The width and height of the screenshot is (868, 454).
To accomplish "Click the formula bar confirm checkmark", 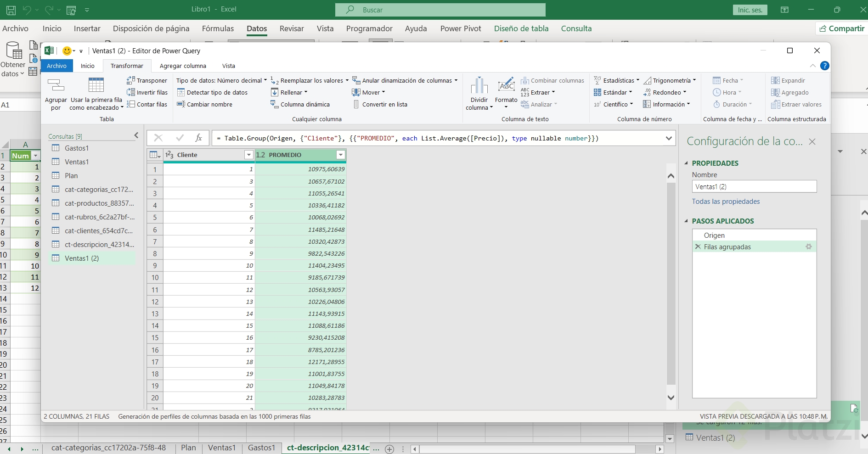I will [180, 138].
